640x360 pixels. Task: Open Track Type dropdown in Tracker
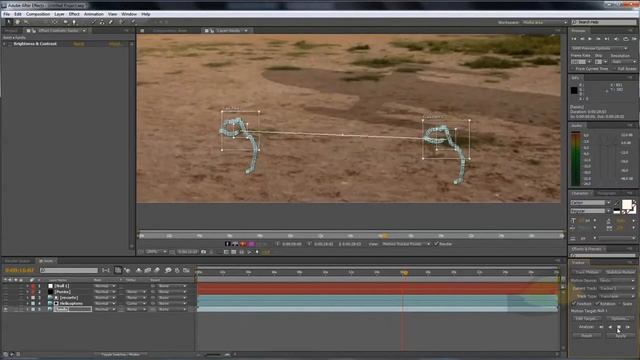click(x=617, y=296)
